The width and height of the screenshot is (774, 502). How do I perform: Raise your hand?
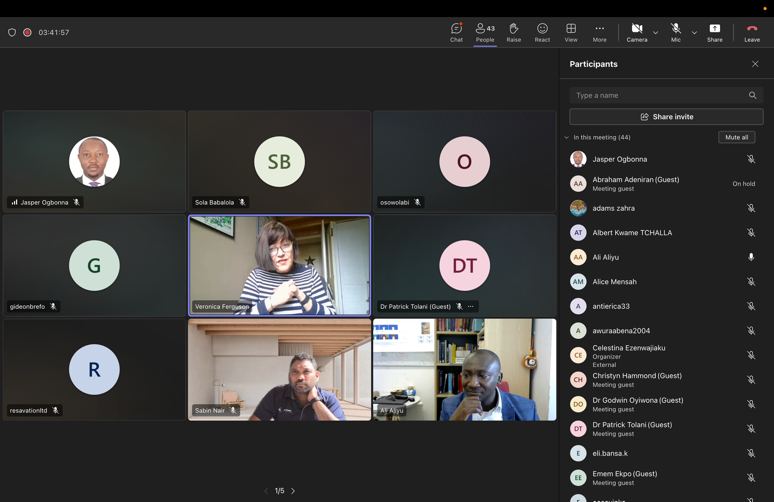point(513,33)
